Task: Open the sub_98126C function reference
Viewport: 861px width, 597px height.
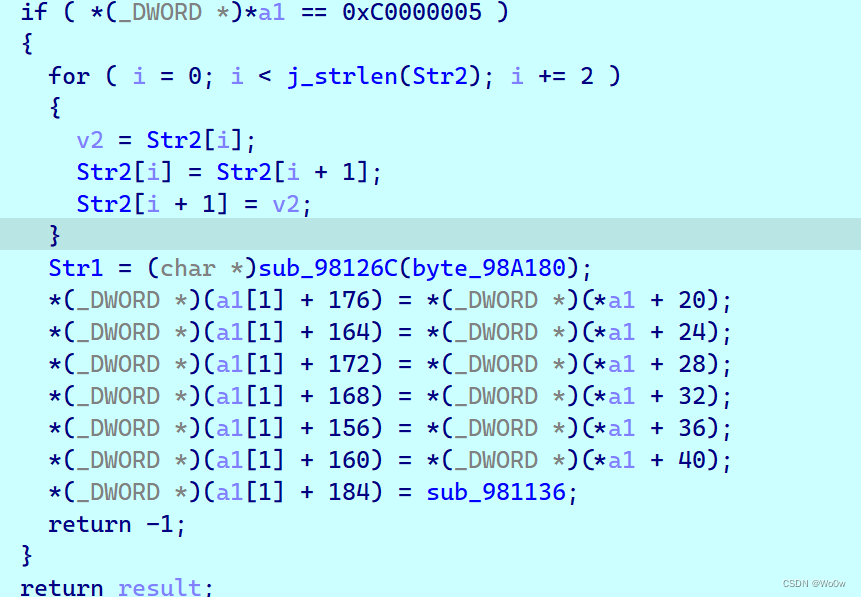Action: [328, 268]
